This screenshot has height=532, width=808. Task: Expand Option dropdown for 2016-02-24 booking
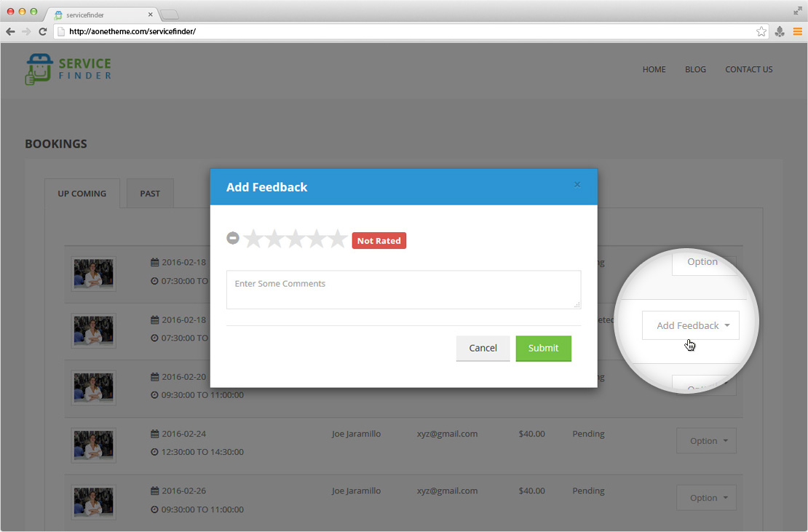coord(706,441)
